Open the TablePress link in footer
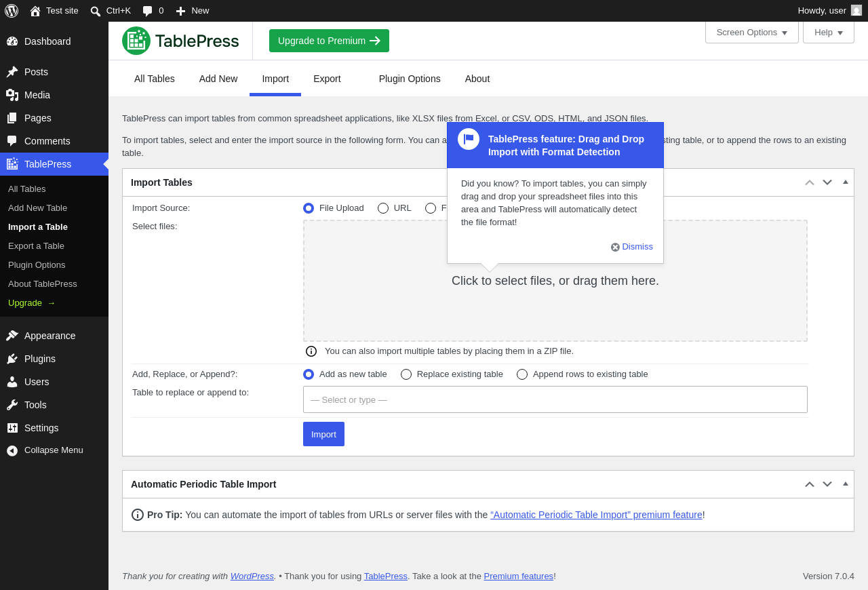This screenshot has height=590, width=868. tap(386, 576)
